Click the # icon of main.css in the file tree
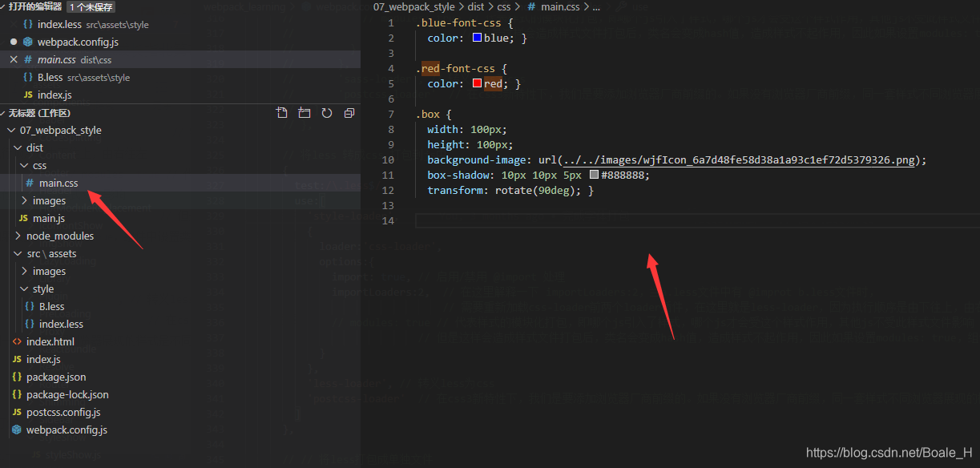 pyautogui.click(x=30, y=183)
